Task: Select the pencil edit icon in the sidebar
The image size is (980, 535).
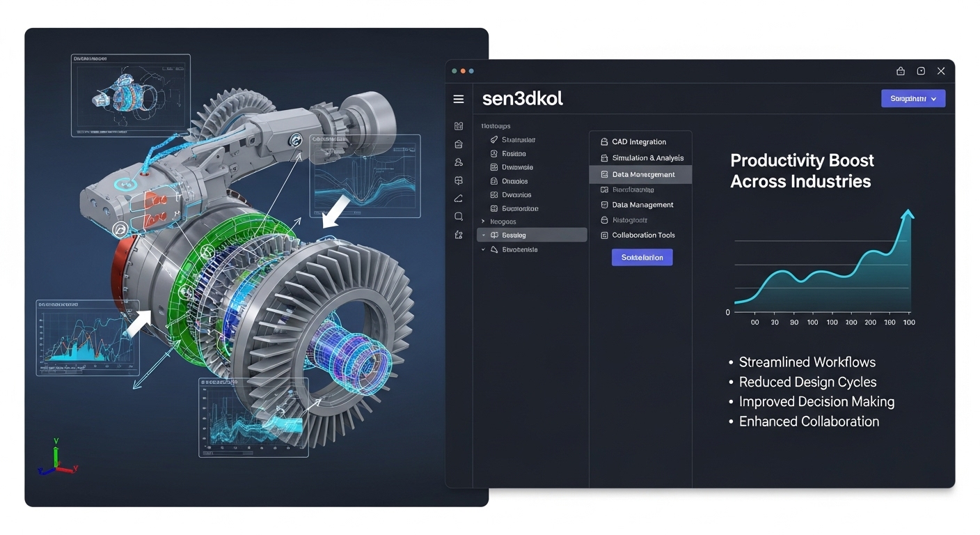Action: pyautogui.click(x=458, y=198)
